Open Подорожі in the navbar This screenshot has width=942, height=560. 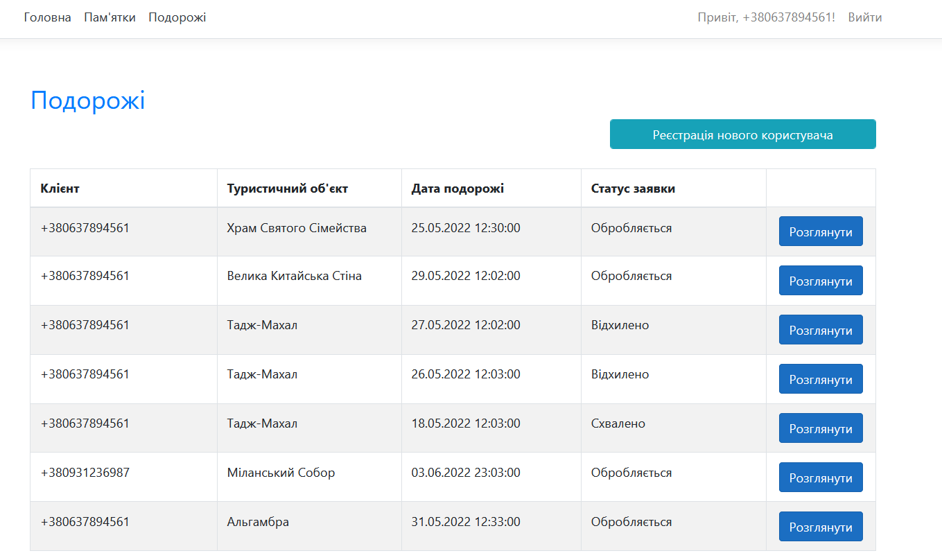(x=177, y=17)
